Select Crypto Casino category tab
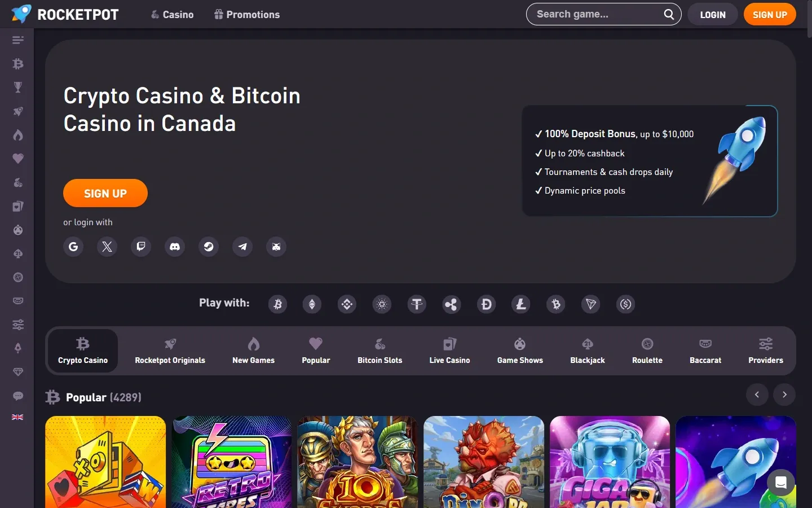Image resolution: width=812 pixels, height=508 pixels. tap(83, 351)
